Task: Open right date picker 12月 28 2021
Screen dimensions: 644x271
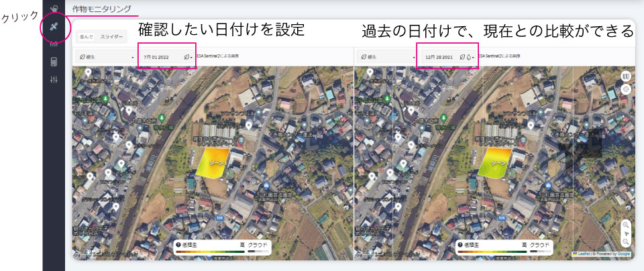Action: tap(449, 57)
